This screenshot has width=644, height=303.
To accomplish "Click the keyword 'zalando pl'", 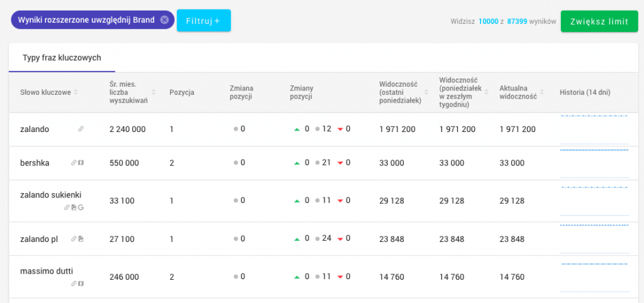I will (39, 239).
